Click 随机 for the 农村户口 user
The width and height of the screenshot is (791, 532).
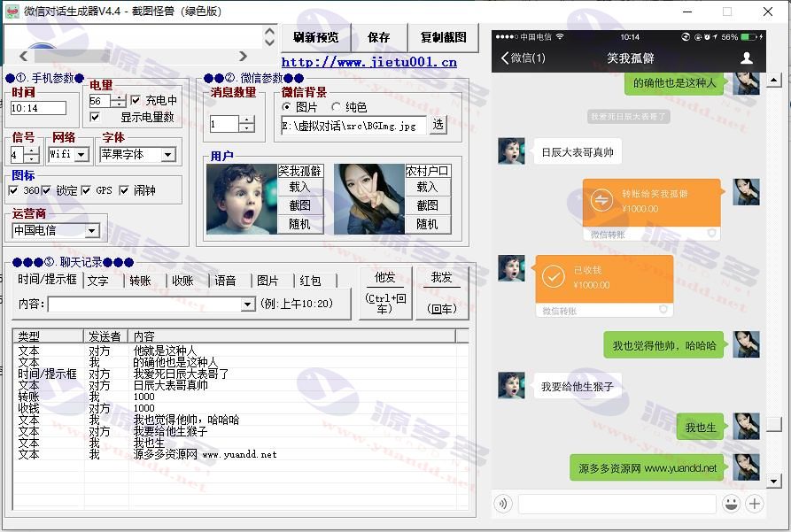[427, 224]
